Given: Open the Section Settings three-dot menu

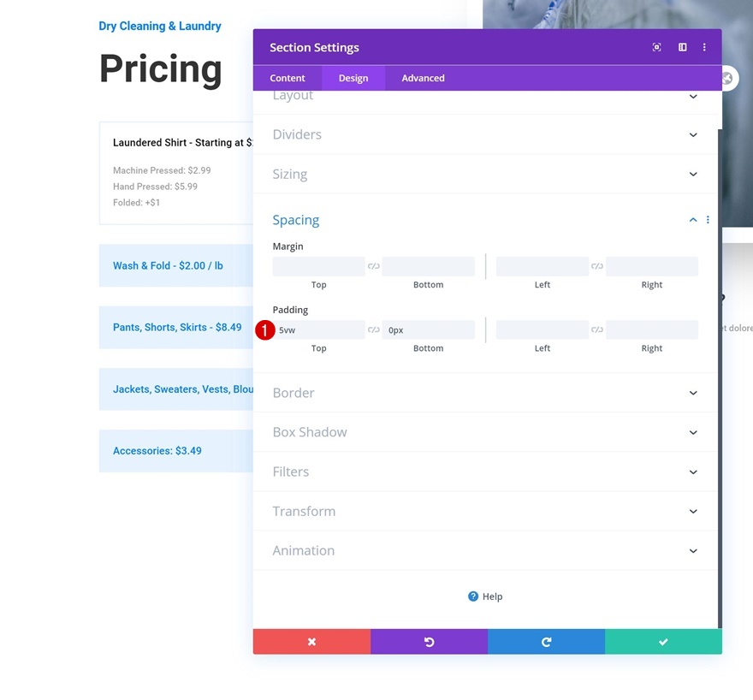Looking at the screenshot, I should pyautogui.click(x=704, y=47).
